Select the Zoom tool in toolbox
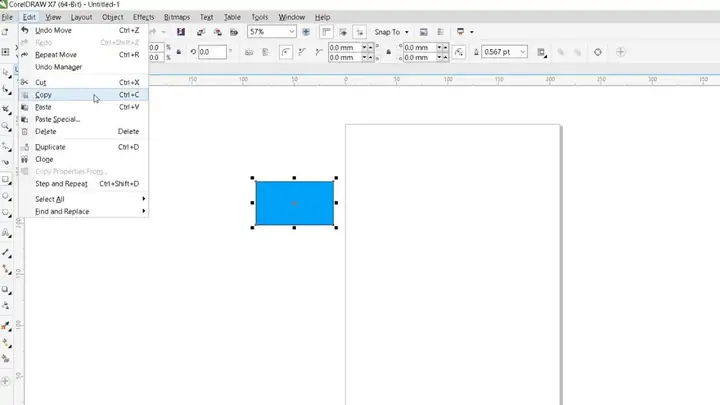Screen dimensions: 720x405 [x=6, y=126]
